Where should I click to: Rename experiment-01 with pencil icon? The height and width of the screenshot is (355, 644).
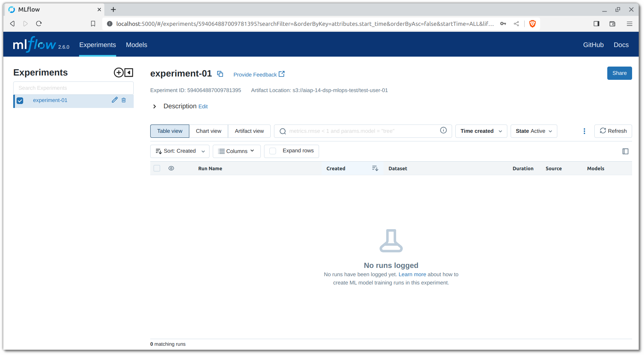(115, 100)
